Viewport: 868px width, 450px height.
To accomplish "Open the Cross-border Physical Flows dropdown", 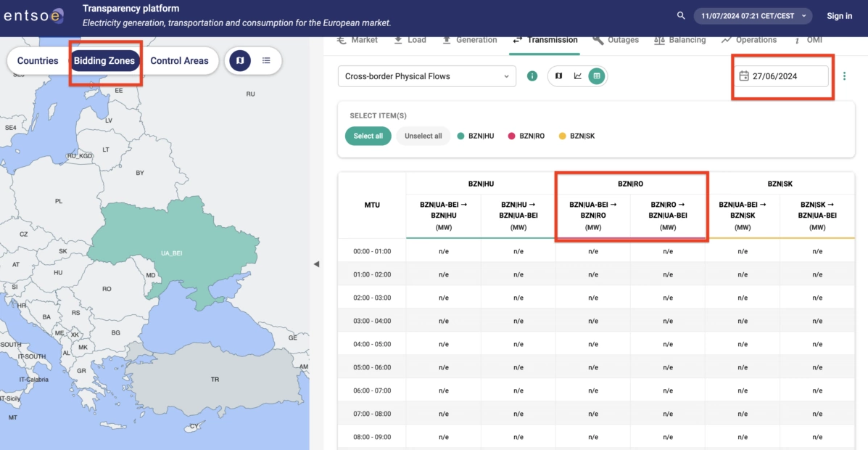I will [427, 76].
